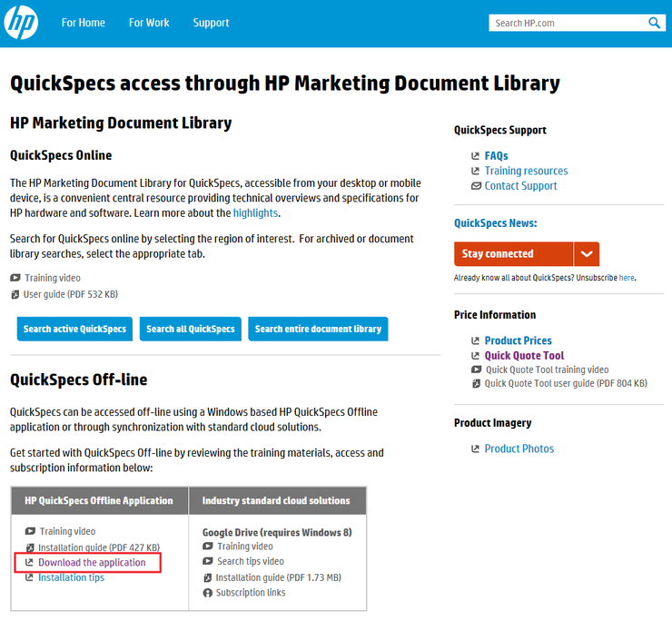Image resolution: width=672 pixels, height=621 pixels.
Task: Open the FAQs link
Action: point(497,156)
